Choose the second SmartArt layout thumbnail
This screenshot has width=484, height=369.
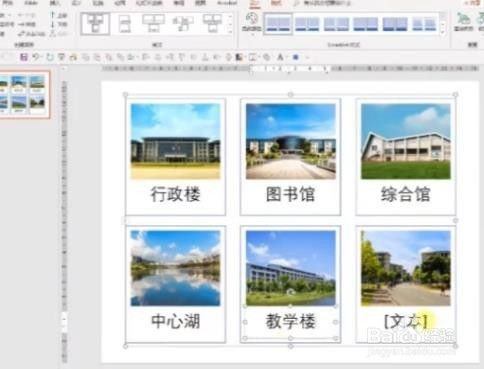[125, 23]
